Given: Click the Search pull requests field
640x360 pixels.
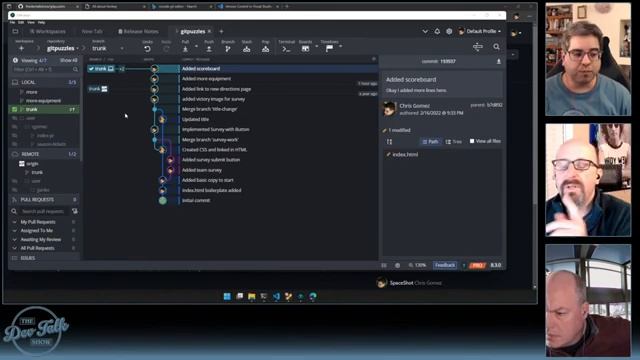Looking at the screenshot, I should [44, 211].
